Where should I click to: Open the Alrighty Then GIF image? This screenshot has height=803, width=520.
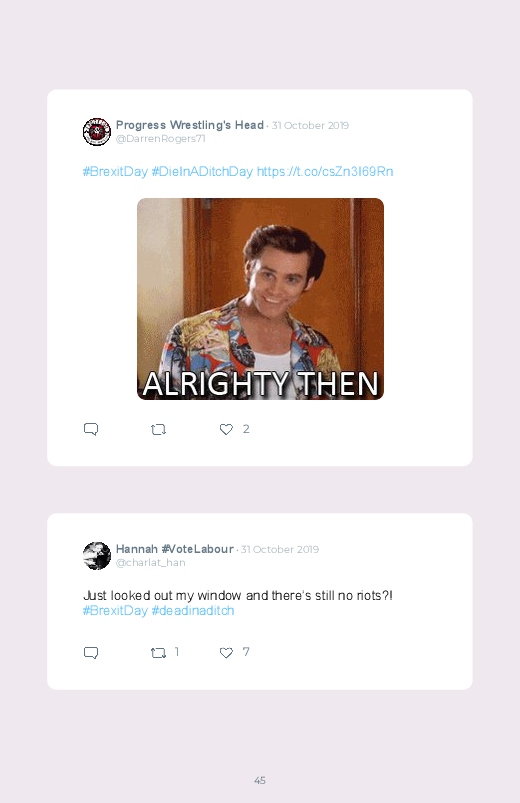[x=260, y=299]
